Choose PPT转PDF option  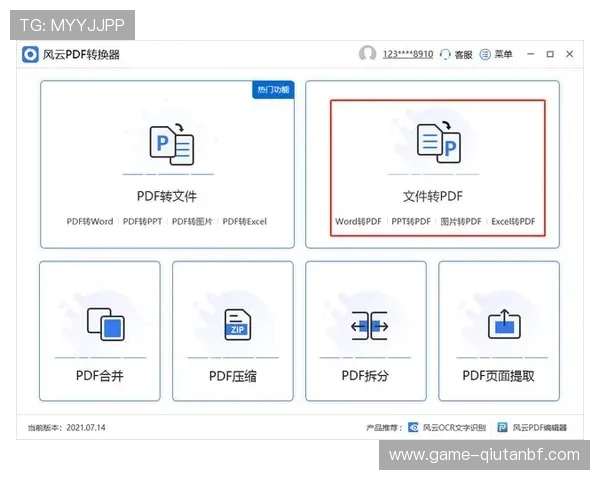click(411, 222)
